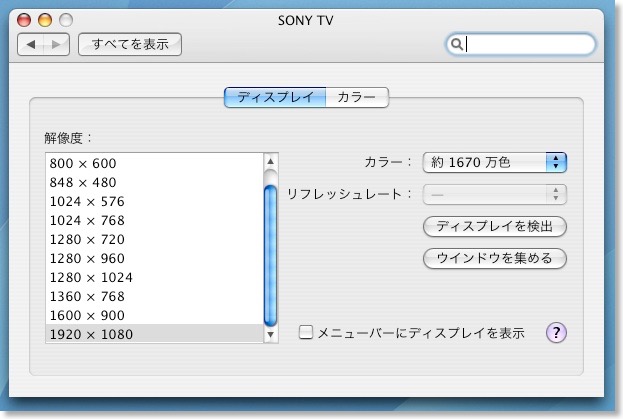Switch to the ディスプレイ tab
This screenshot has width=623, height=419.
tap(275, 97)
